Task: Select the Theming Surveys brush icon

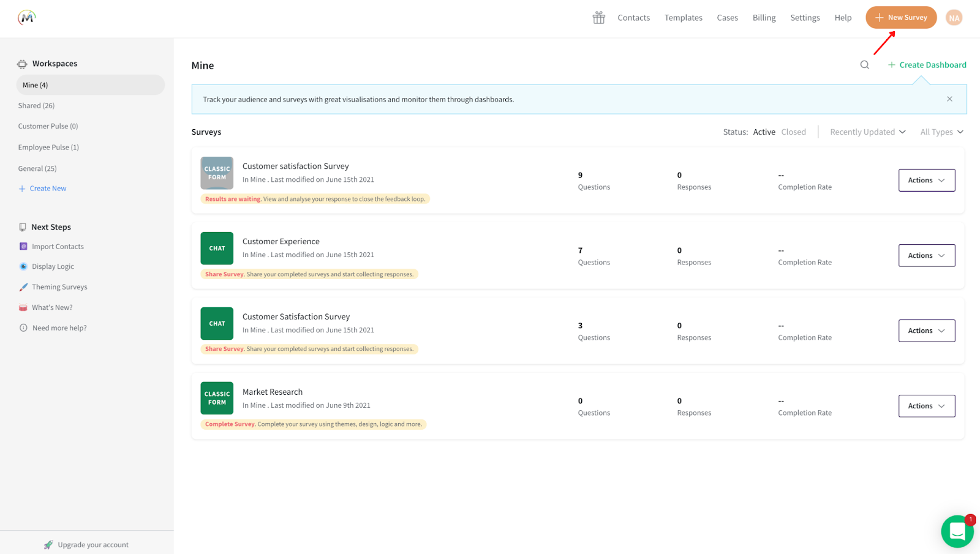Action: pyautogui.click(x=23, y=286)
